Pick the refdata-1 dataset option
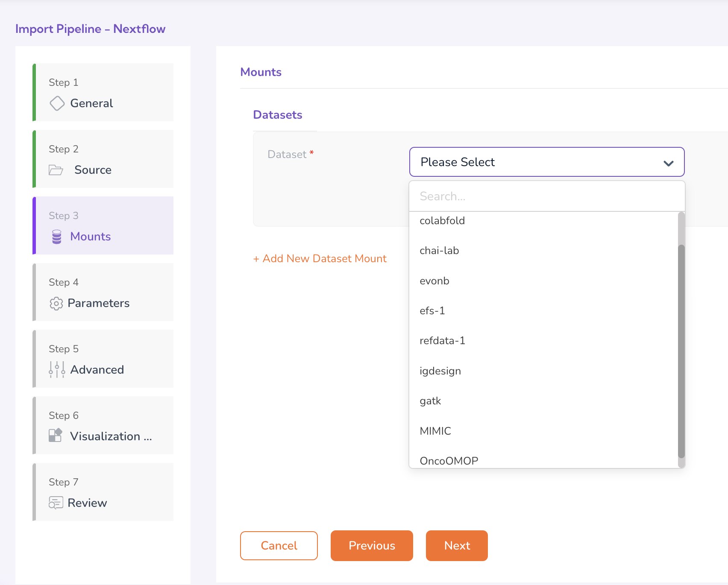Screen dimensions: 728x585 pos(442,341)
